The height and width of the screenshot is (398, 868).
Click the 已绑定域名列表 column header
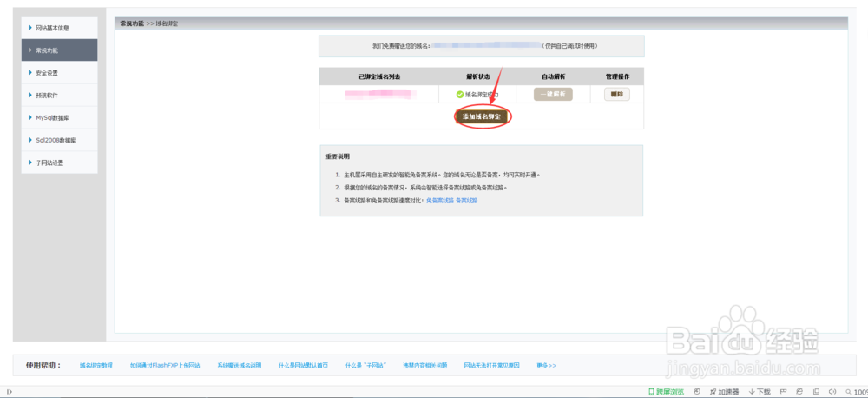point(379,76)
